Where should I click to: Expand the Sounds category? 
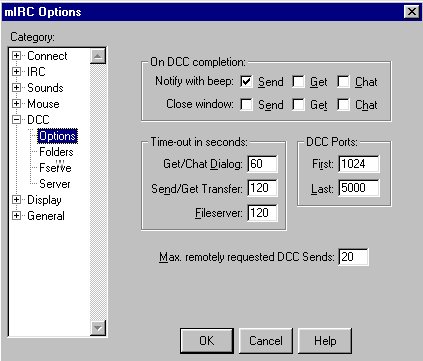(x=16, y=88)
